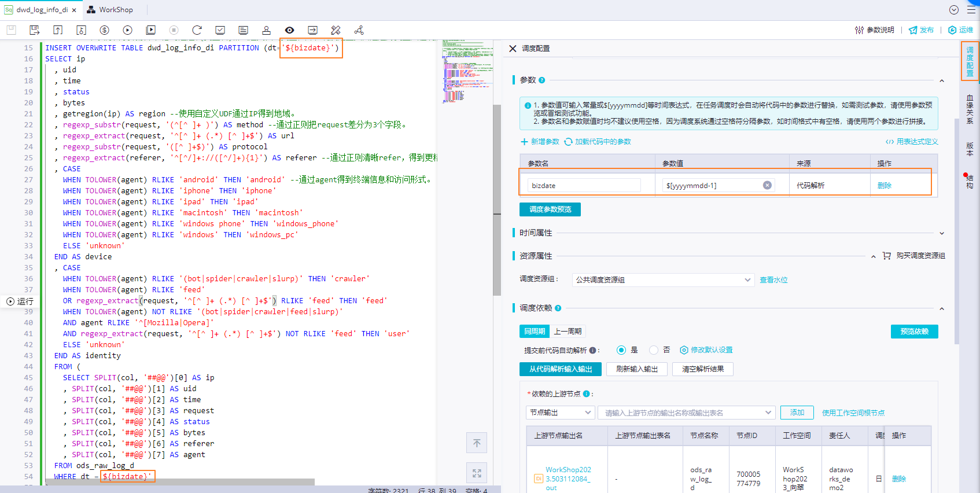Viewport: 980px width, 493px height.
Task: Clear the ${yyyymmdd-1} parameter value
Action: click(x=767, y=185)
